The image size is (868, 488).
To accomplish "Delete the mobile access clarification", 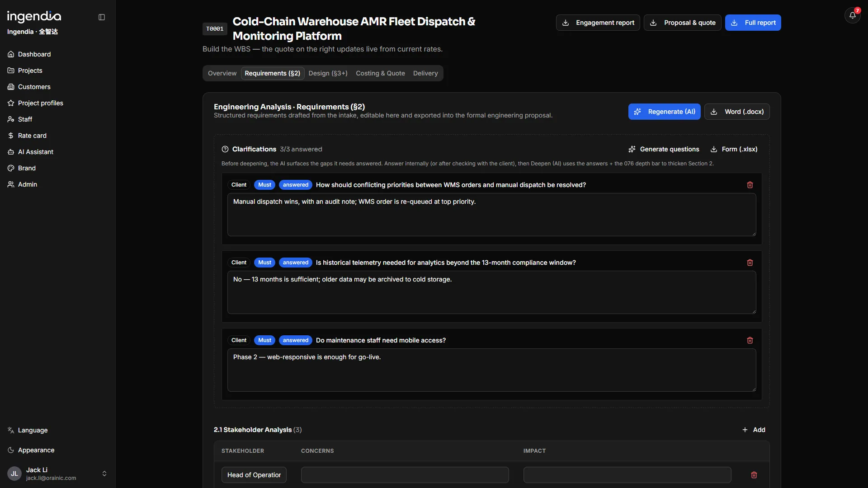I will 750,340.
